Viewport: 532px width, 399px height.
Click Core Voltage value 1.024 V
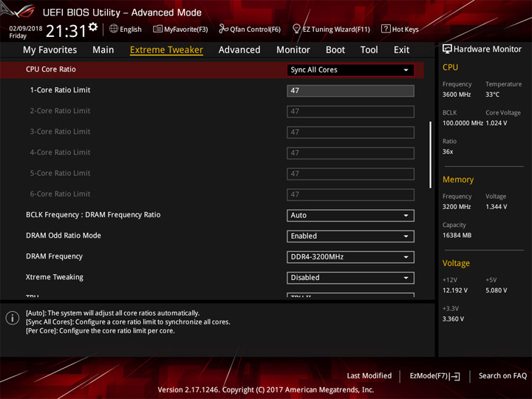pos(497,123)
